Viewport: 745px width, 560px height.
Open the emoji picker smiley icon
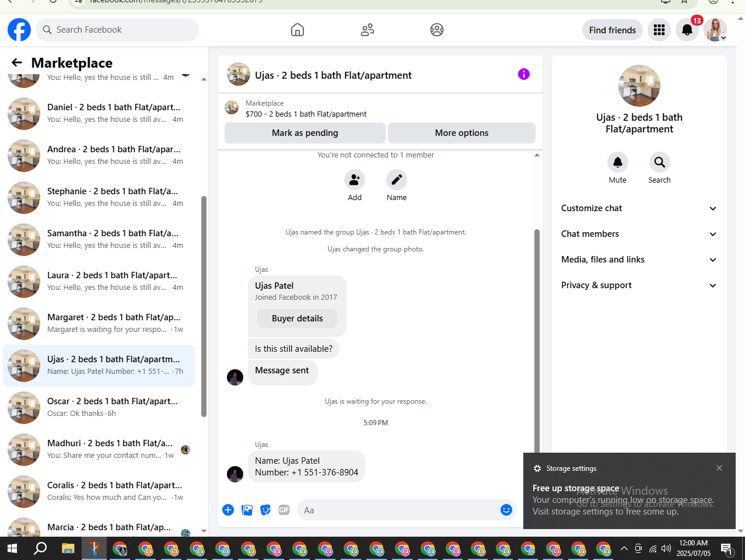point(506,510)
